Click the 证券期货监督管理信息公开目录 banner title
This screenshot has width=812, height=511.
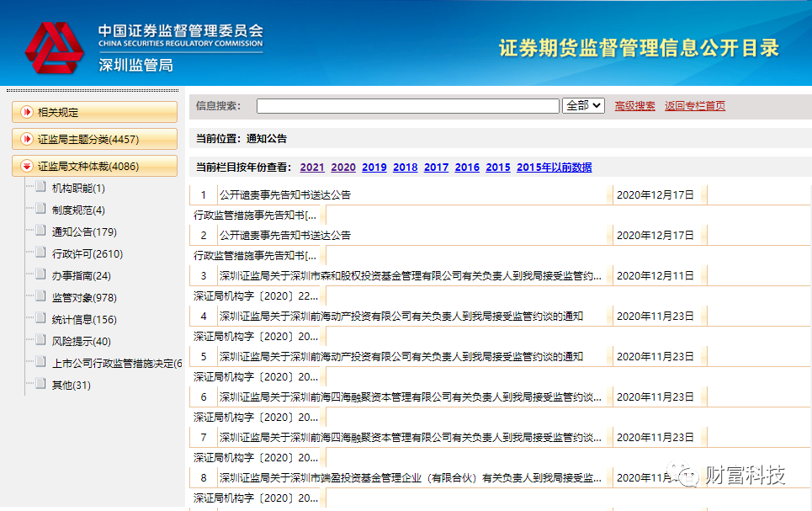tap(639, 48)
